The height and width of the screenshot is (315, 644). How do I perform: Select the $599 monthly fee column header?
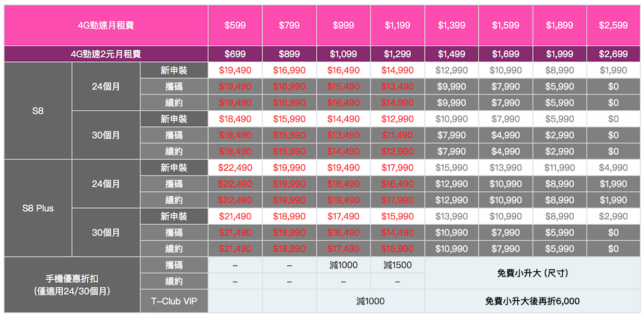tap(235, 25)
